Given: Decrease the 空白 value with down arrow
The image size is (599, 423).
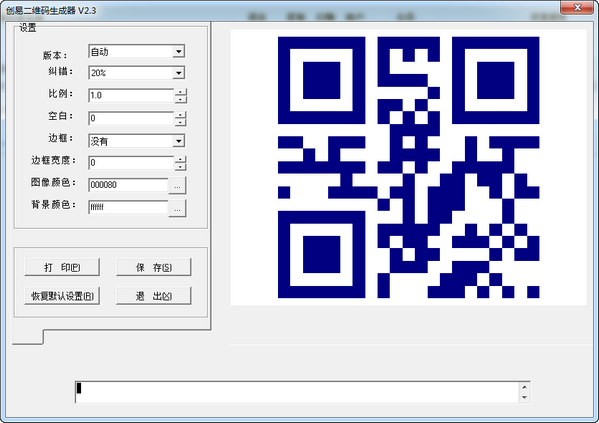Looking at the screenshot, I should click(x=181, y=122).
